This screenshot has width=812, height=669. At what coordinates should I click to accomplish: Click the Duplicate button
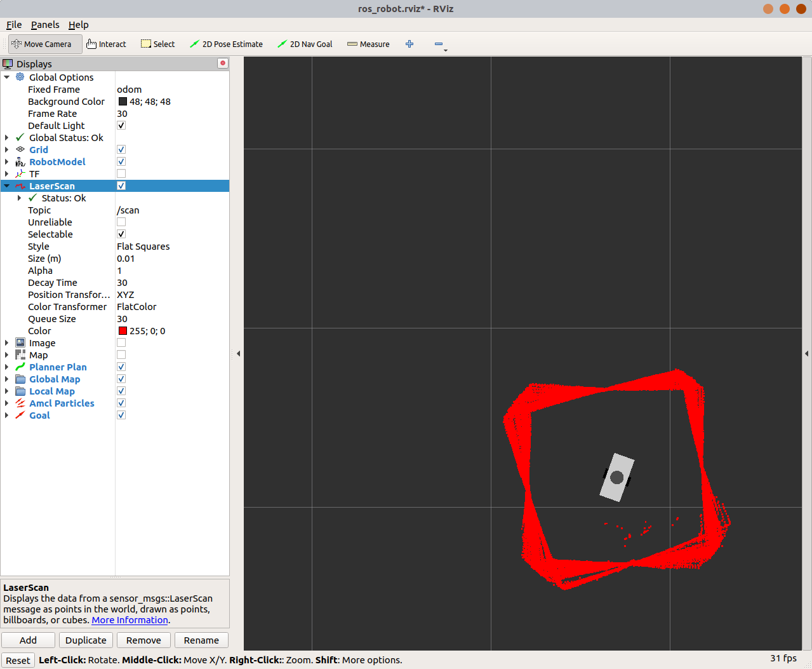click(x=86, y=640)
